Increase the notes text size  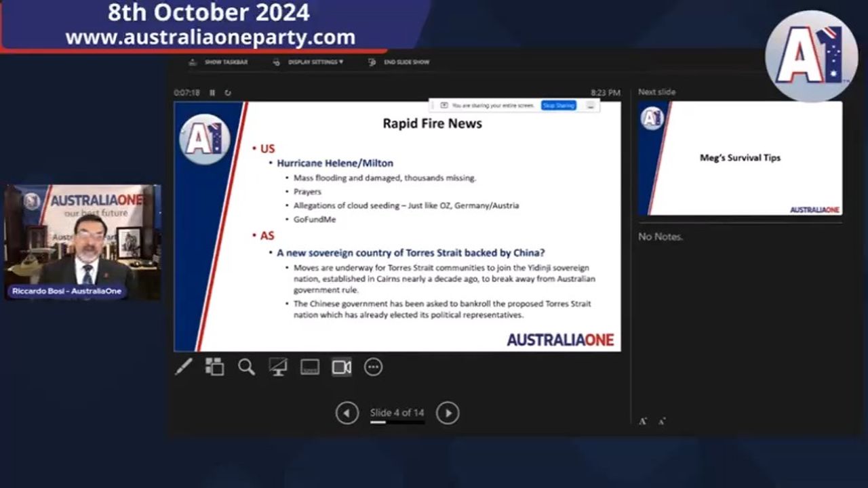(642, 421)
